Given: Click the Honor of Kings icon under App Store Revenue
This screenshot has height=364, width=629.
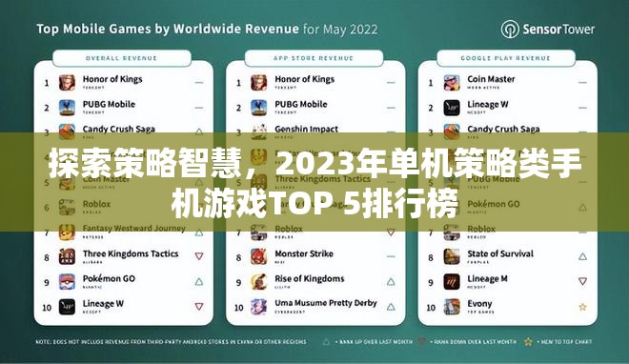Looking at the screenshot, I should tap(258, 83).
